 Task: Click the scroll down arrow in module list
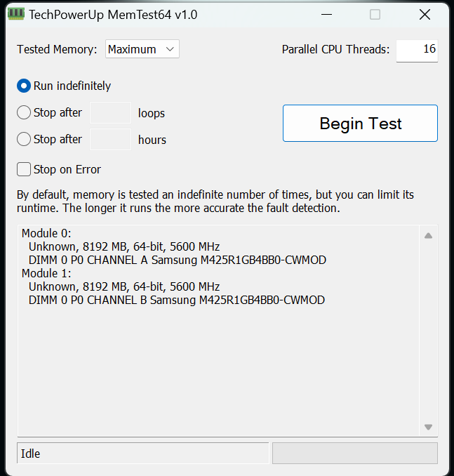click(428, 427)
